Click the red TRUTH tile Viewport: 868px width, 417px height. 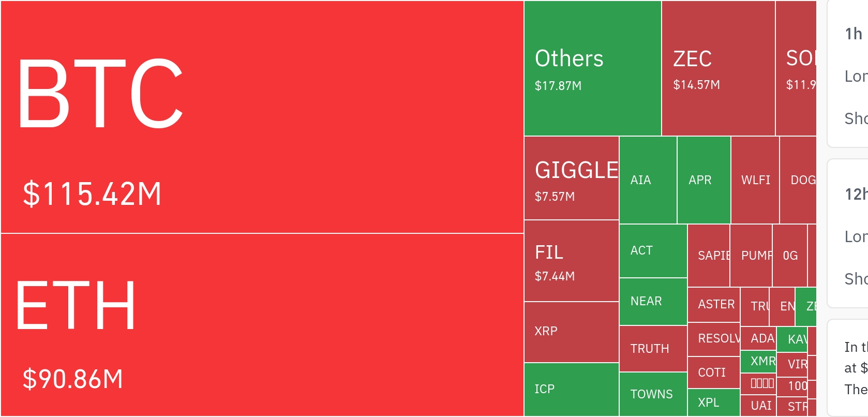653,349
